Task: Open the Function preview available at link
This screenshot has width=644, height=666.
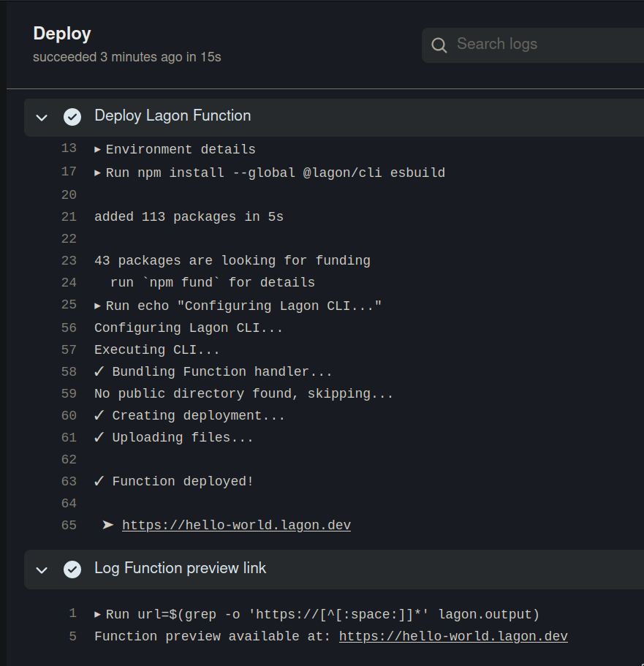Action: tap(453, 636)
